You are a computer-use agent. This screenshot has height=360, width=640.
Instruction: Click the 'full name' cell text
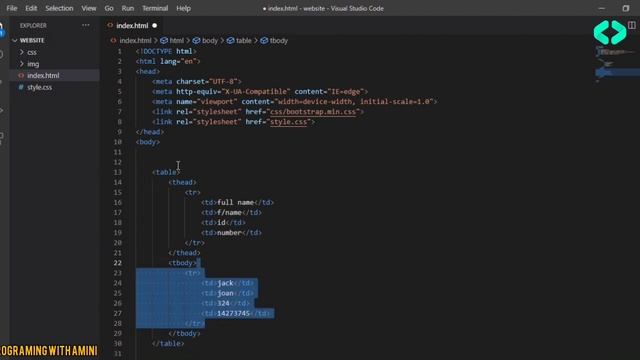coord(235,202)
